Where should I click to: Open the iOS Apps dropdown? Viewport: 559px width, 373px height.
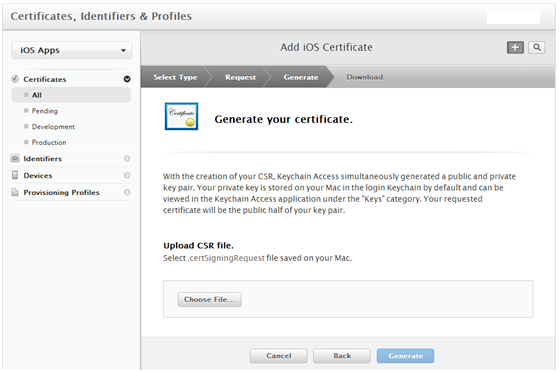72,50
